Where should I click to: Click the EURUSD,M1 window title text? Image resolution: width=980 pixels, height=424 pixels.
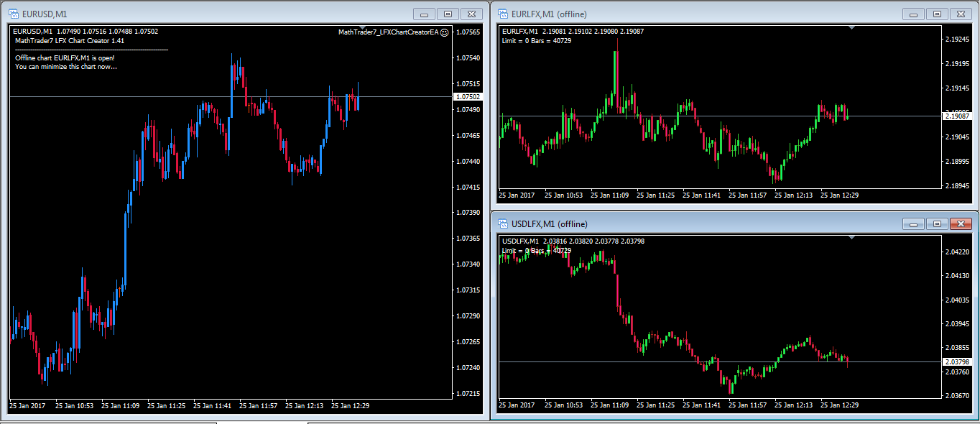(x=45, y=14)
